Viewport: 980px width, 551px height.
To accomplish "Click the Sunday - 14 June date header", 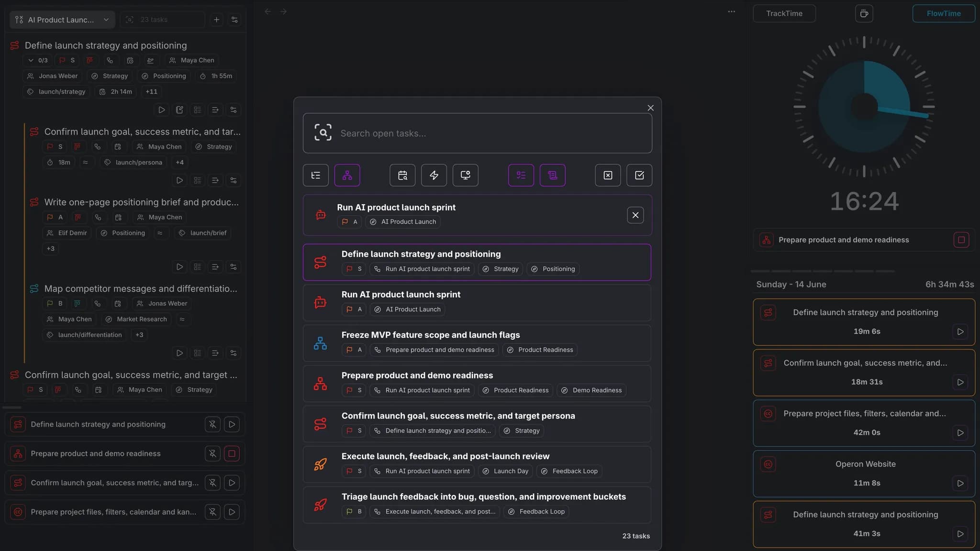I will coord(791,284).
